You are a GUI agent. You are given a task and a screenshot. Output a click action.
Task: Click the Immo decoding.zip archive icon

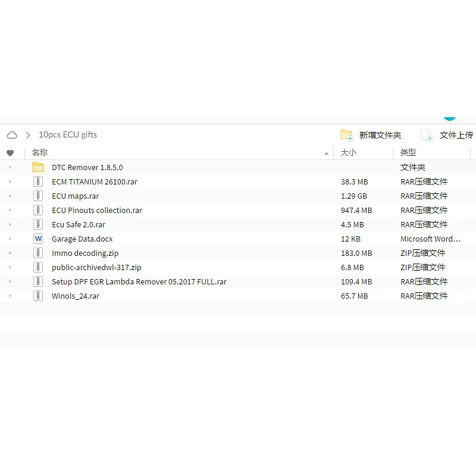point(38,253)
